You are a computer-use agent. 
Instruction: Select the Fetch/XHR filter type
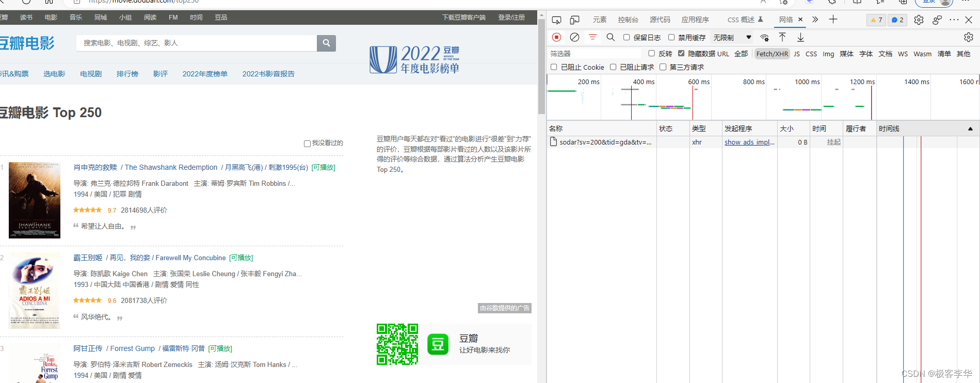click(772, 54)
